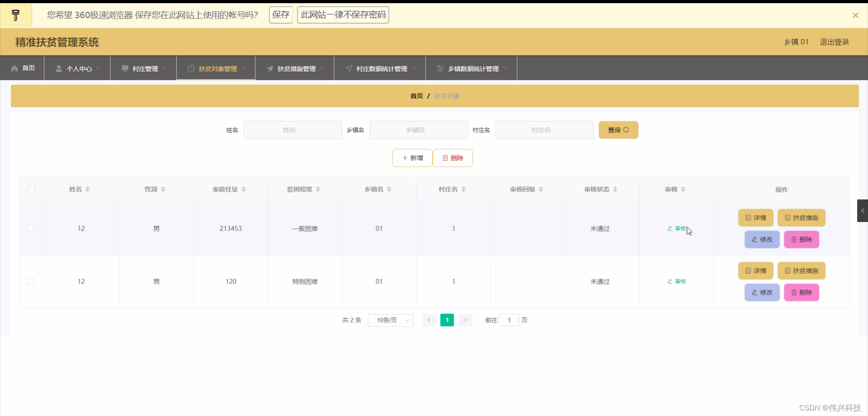Sort the table by 贫困程度 column
Viewport: 868px width, 416px height.
click(318, 189)
